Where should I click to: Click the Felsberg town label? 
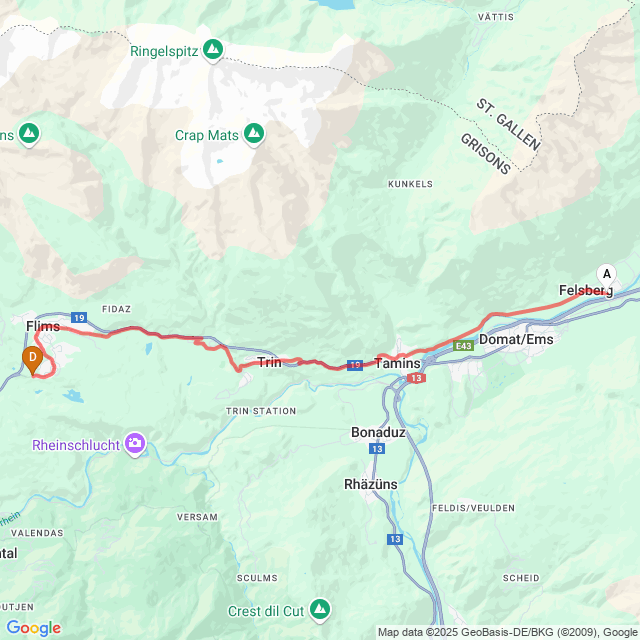click(586, 291)
